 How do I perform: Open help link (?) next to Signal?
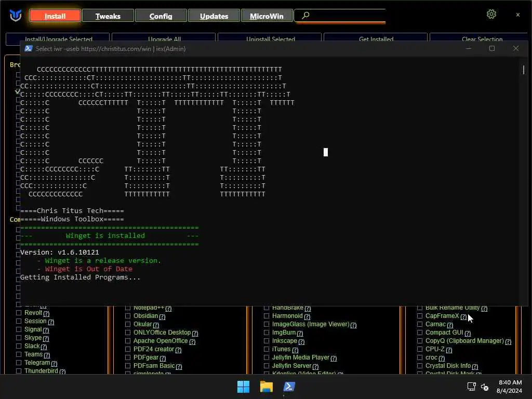(x=46, y=330)
